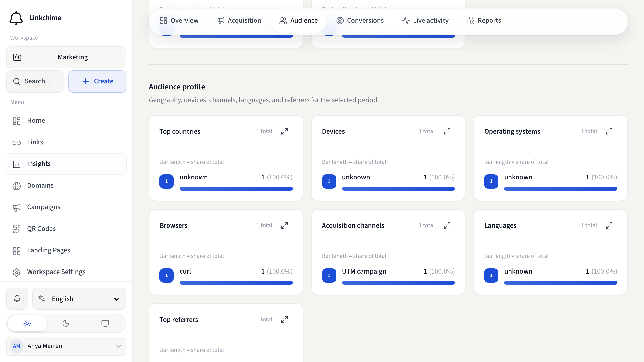Go to Home in the menu
This screenshot has height=362, width=644.
tap(66, 121)
